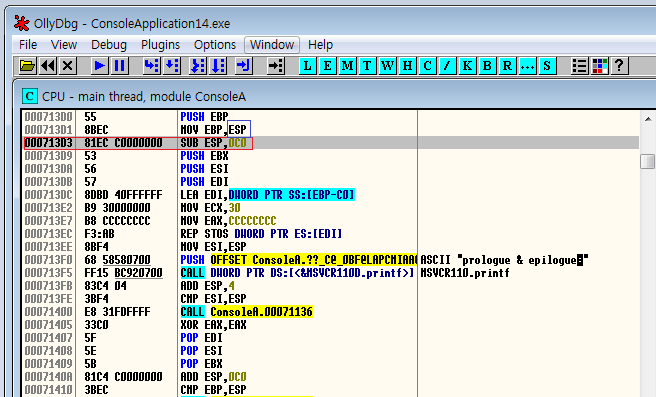The width and height of the screenshot is (656, 397).
Task: Click the Trace into icon
Action: [198, 66]
